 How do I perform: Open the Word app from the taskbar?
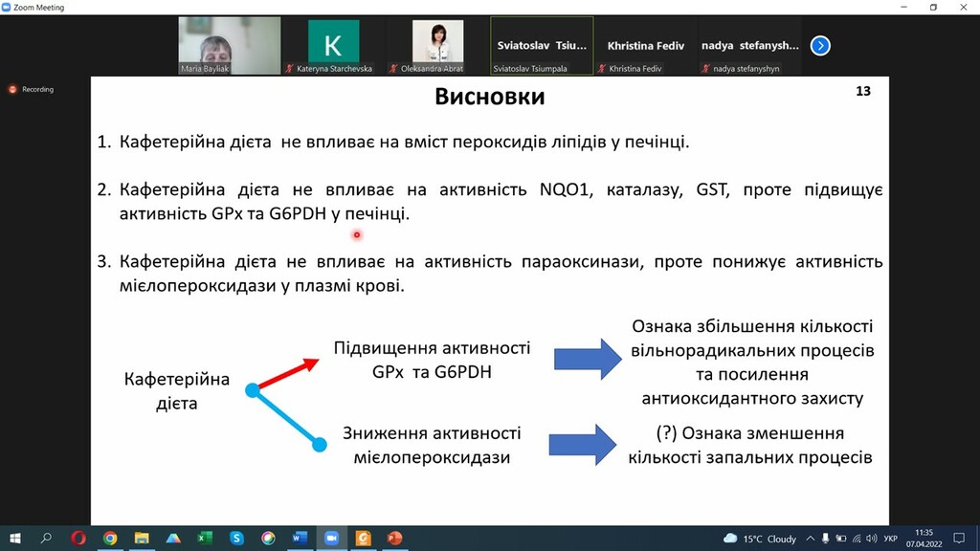coord(300,538)
